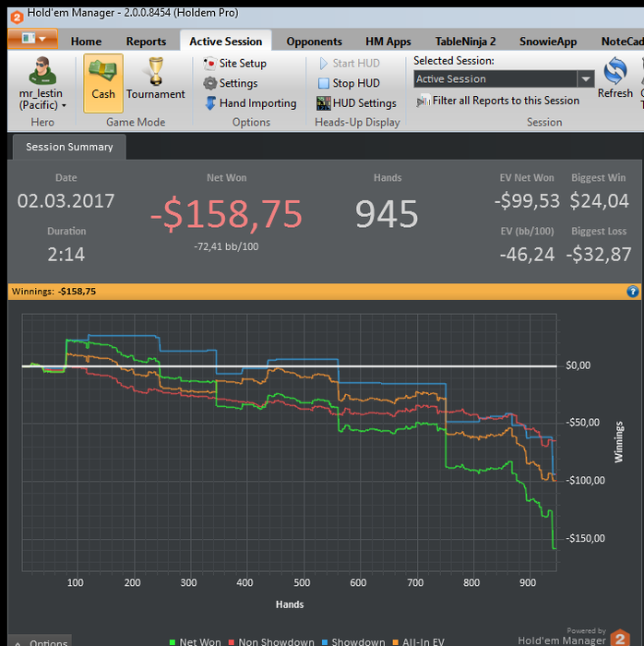This screenshot has height=646, width=644.
Task: Open Settings gear option
Action: point(231,83)
